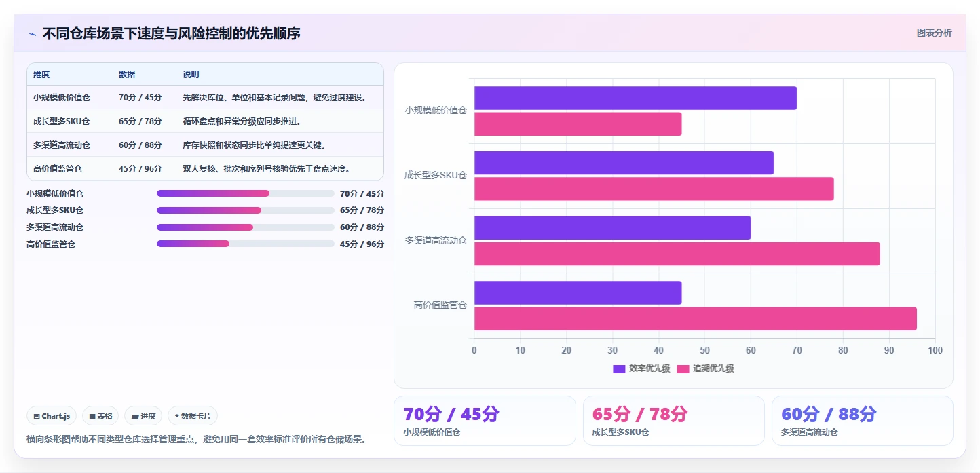Click the chart y-axis label 高价值监管仓
The image size is (980, 473).
(440, 305)
